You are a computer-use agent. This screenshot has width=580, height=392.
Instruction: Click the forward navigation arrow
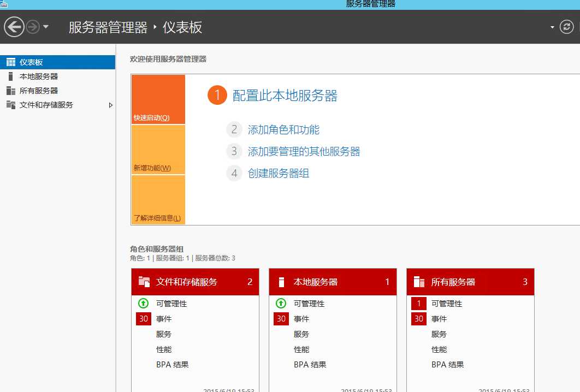[x=33, y=27]
